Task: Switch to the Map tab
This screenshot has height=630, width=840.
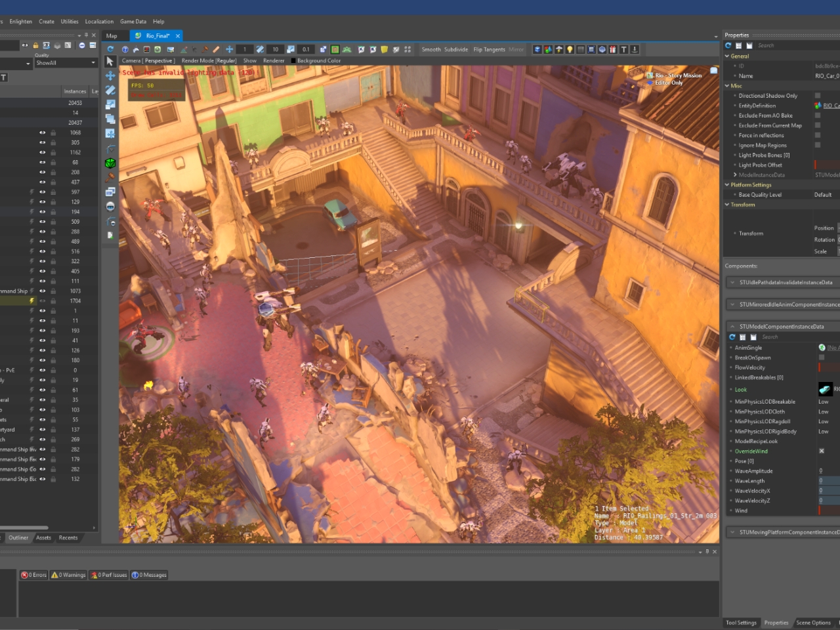Action: coord(112,36)
